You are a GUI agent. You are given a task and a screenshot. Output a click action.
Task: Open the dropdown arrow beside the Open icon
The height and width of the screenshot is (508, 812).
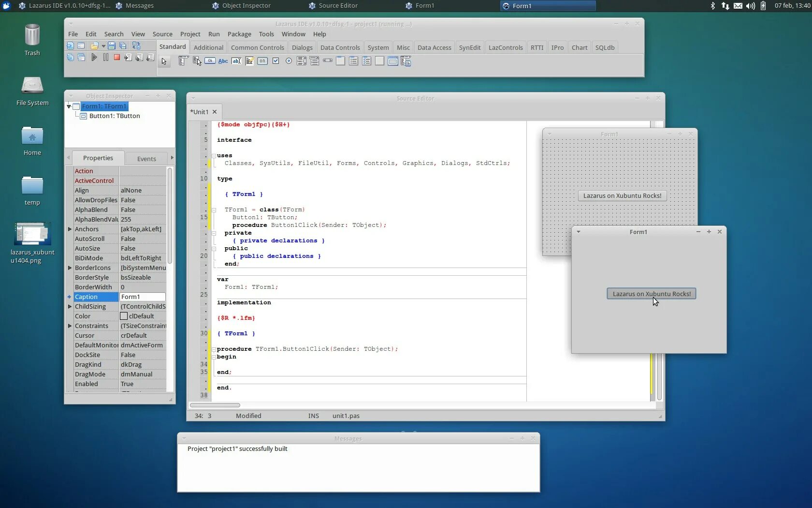pyautogui.click(x=103, y=46)
